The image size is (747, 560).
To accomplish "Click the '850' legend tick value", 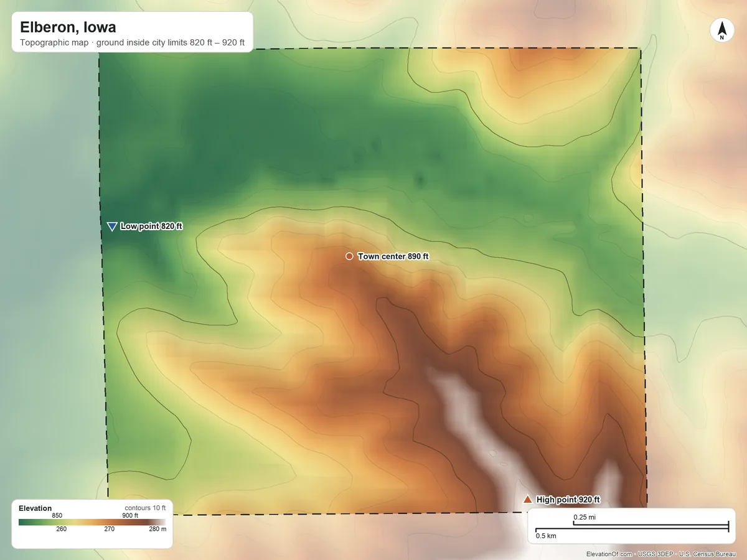I will coord(57,515).
